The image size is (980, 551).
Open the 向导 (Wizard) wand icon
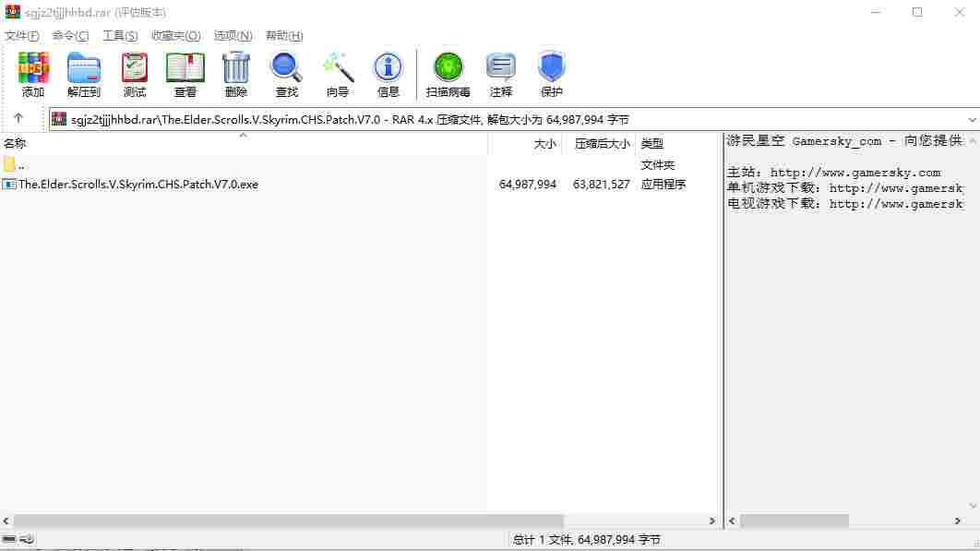click(x=338, y=67)
